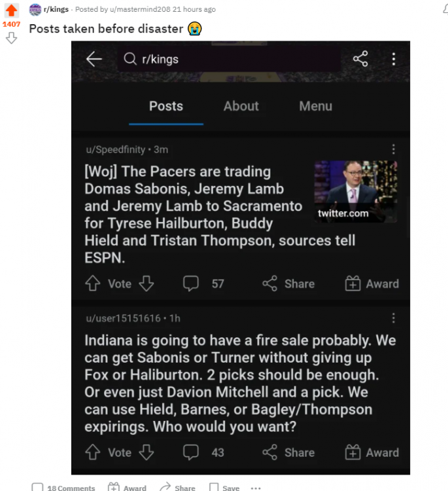Upvote the 'Posts taken before disaster' post
The height and width of the screenshot is (491, 448).
tap(11, 10)
